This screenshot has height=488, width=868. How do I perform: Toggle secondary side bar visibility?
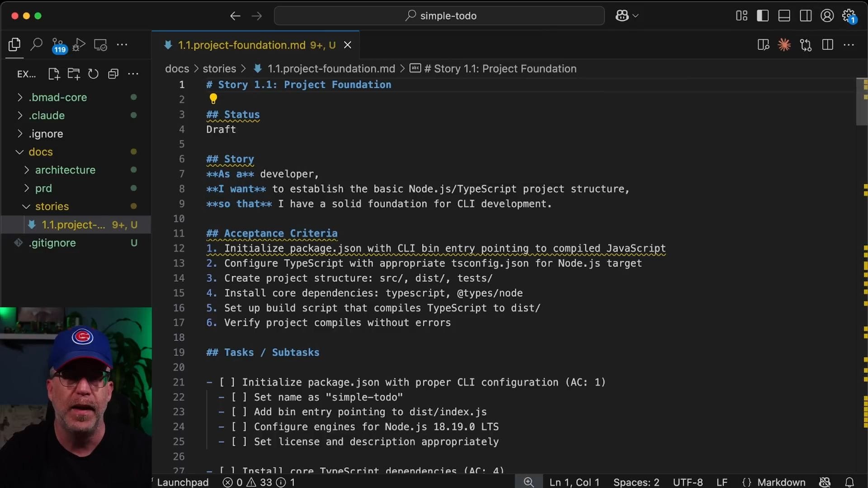pos(806,16)
